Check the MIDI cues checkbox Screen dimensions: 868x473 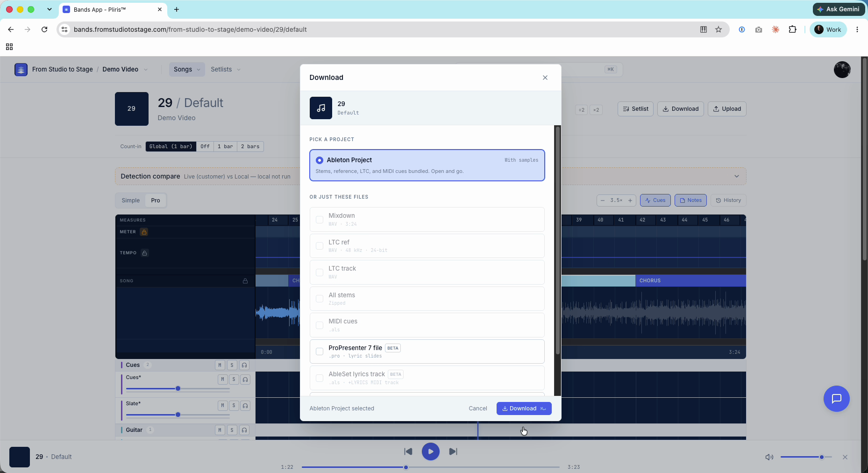coord(320,325)
